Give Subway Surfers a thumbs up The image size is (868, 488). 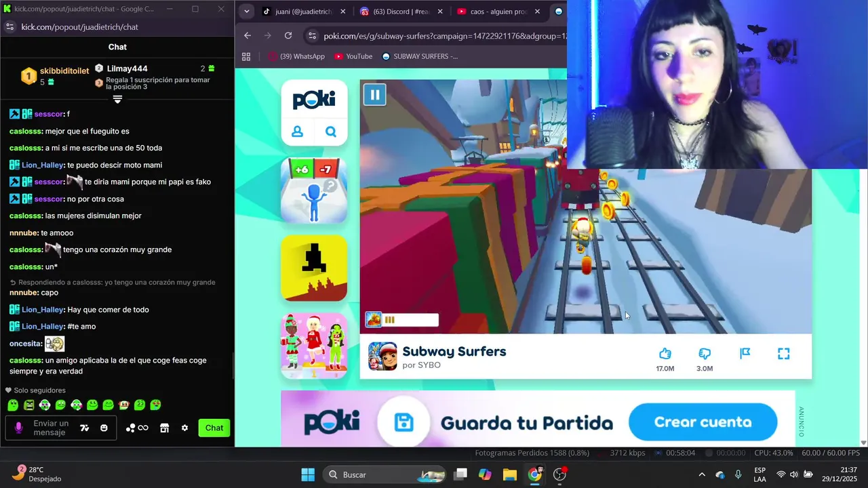pyautogui.click(x=665, y=353)
